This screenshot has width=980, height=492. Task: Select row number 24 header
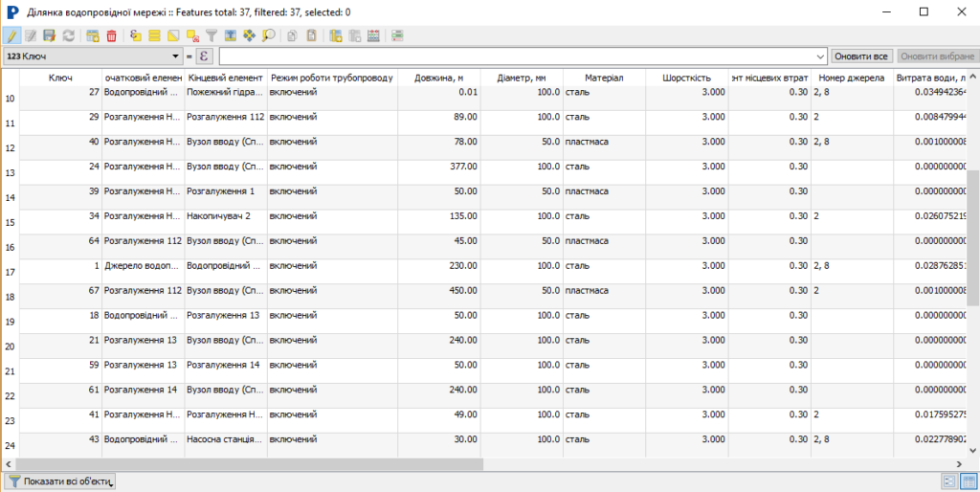[x=10, y=445]
